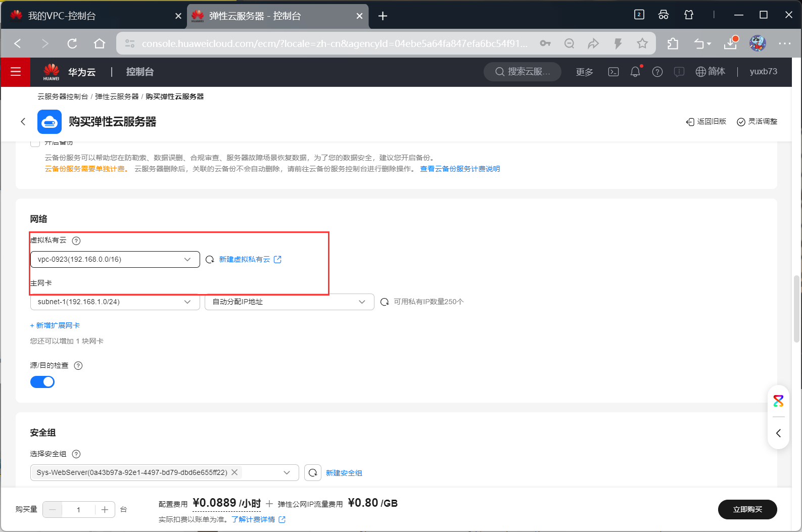
Task: Remove the Sys-WebServer security group tag
Action: click(234, 472)
